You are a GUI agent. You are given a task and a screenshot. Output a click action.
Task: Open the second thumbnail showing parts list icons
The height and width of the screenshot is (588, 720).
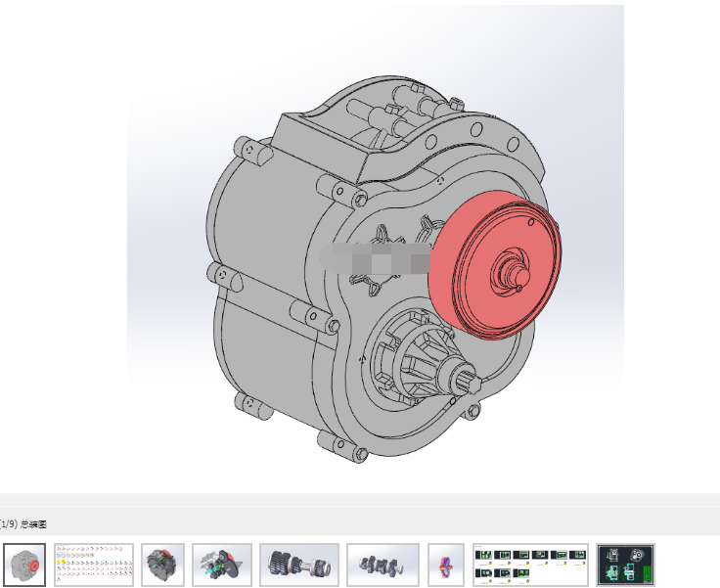tap(94, 565)
